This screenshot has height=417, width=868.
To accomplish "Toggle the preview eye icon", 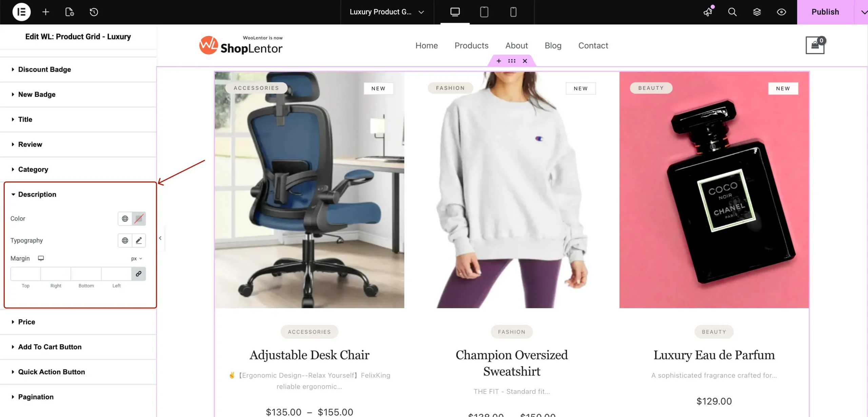I will coord(781,12).
